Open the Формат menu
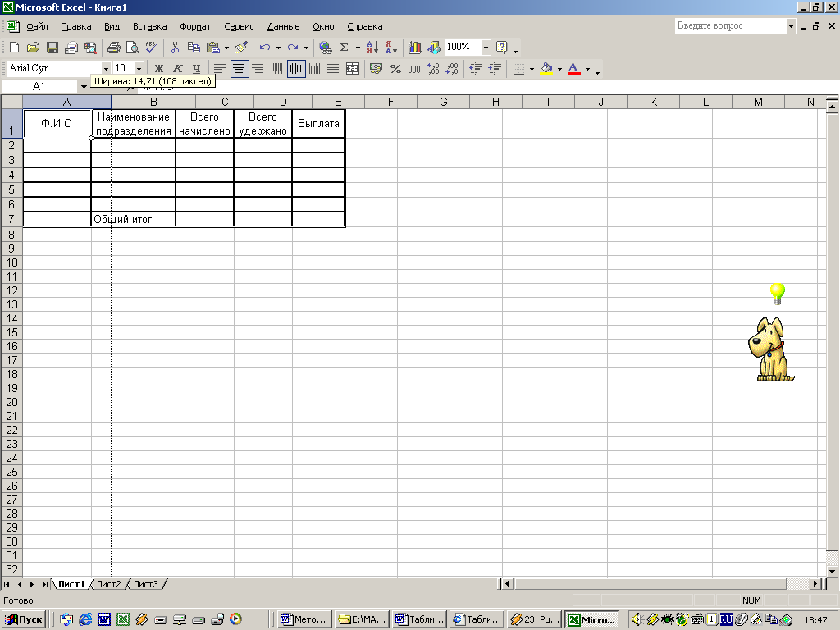Image resolution: width=840 pixels, height=630 pixels. (195, 26)
